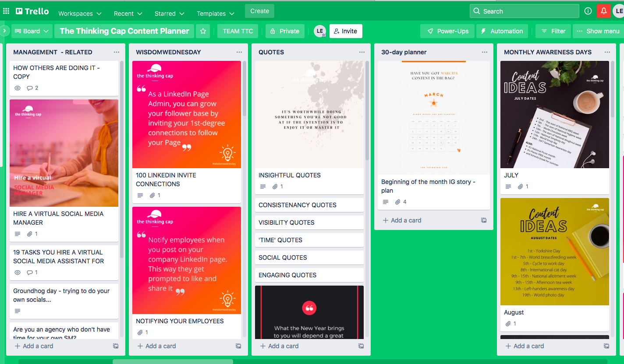The width and height of the screenshot is (624, 364).
Task: Open the March planner cover image
Action: [x=434, y=118]
